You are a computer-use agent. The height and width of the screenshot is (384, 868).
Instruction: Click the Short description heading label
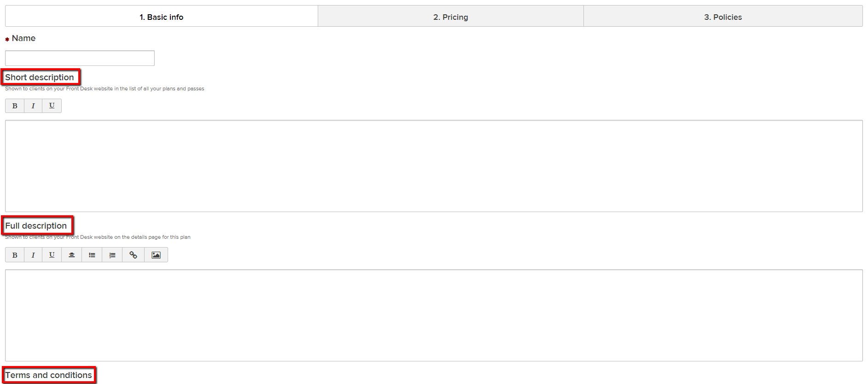click(40, 77)
